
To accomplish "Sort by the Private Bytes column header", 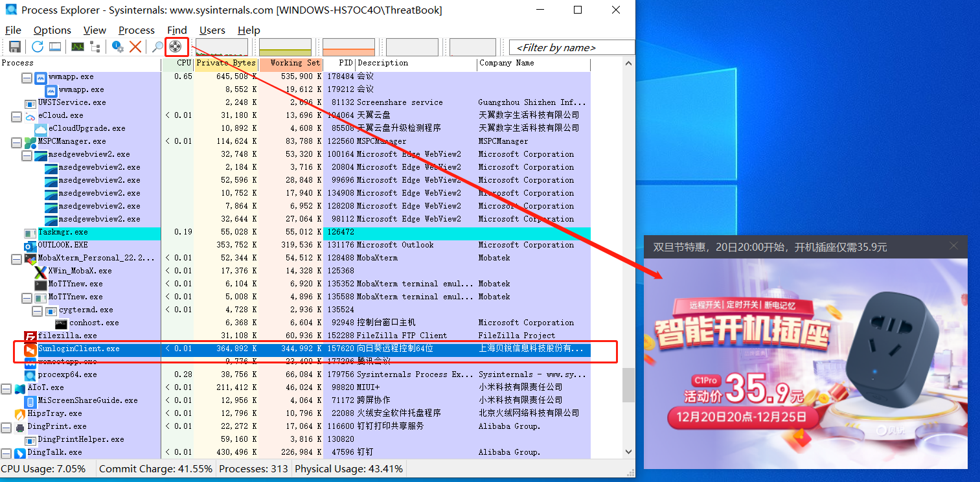I will [x=226, y=63].
